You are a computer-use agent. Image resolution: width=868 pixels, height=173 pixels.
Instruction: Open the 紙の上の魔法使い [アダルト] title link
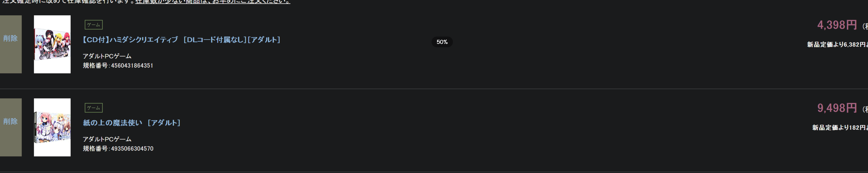(131, 123)
